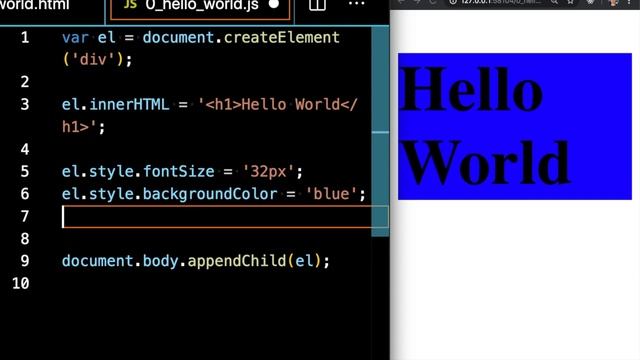
Task: Click 'appendChild' on line 9
Action: click(x=237, y=261)
